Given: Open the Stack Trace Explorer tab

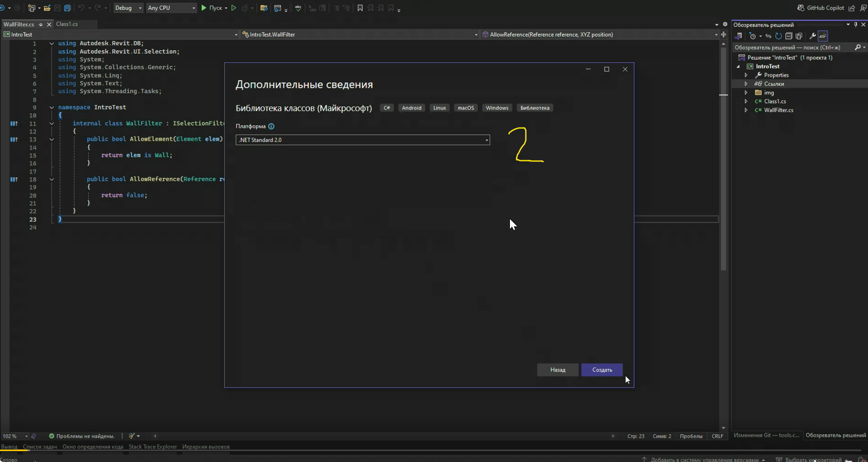Looking at the screenshot, I should tap(152, 447).
